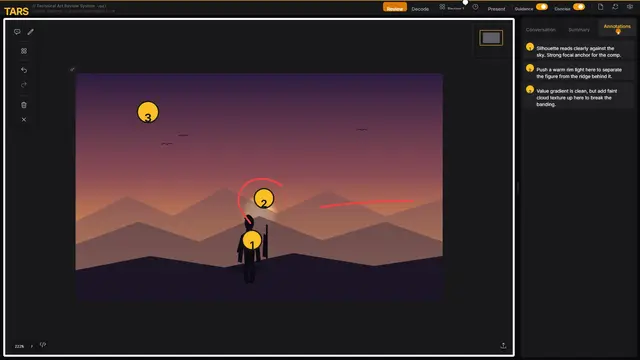Screen dimensions: 640x360
Task: Select annotation marker 3 in the sky
Action: pos(148,112)
